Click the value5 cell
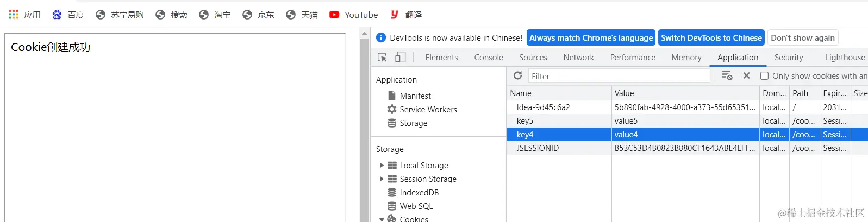The image size is (868, 222). [x=685, y=120]
